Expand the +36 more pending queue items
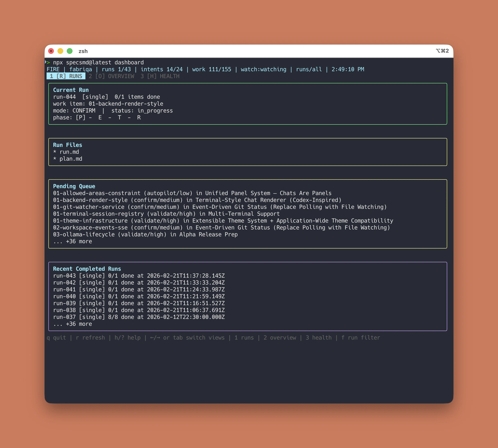 tap(73, 241)
